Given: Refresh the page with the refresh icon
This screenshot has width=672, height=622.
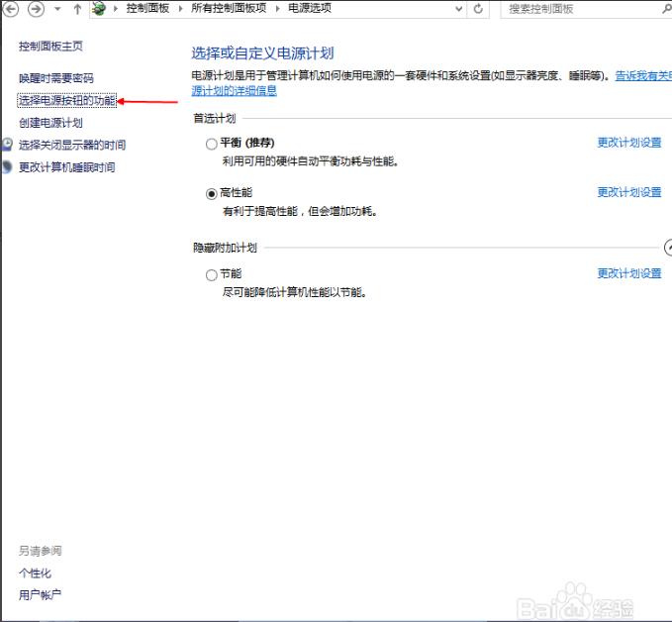Looking at the screenshot, I should (479, 9).
